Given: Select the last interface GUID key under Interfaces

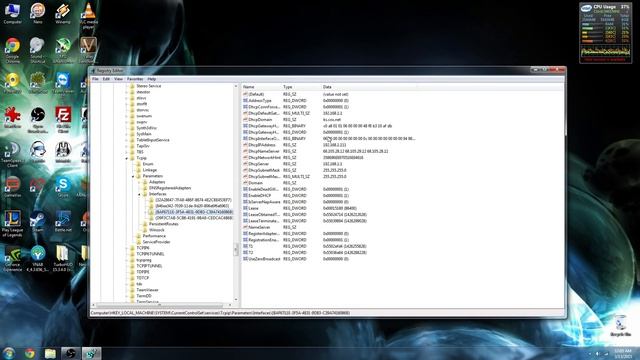Looking at the screenshot, I should [x=194, y=218].
